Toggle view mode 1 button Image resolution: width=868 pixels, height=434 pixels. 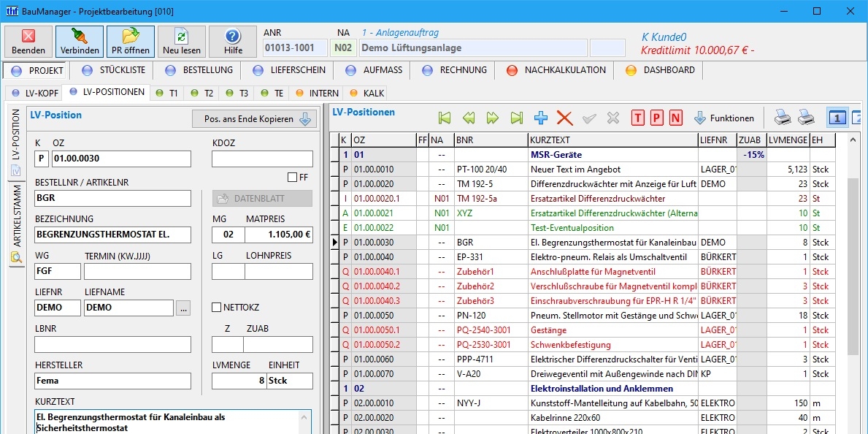[x=838, y=118]
